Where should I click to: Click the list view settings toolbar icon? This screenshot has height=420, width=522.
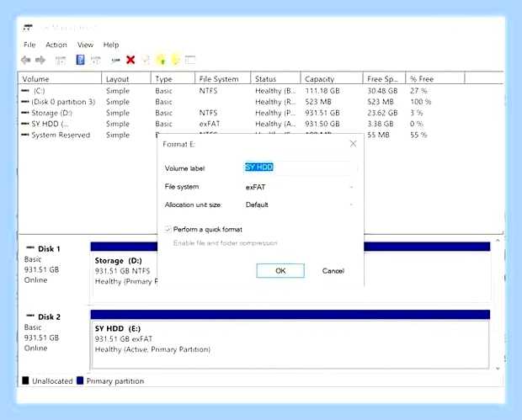(x=190, y=61)
